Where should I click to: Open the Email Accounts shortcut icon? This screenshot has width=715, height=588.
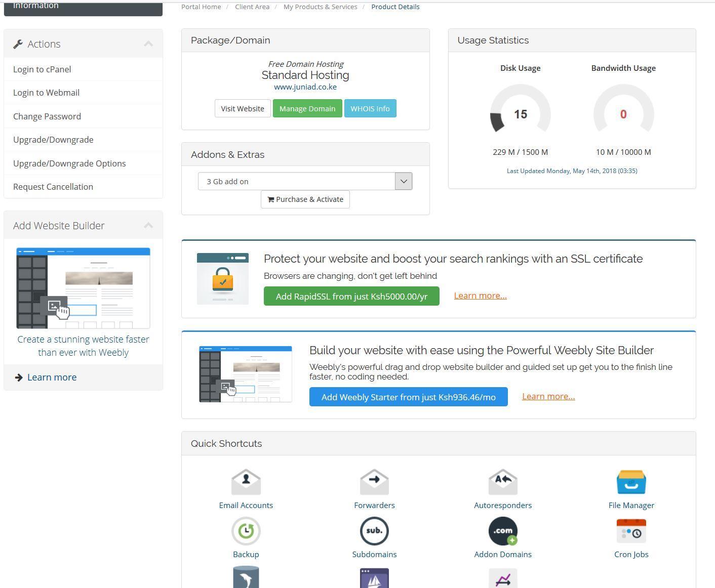point(246,482)
